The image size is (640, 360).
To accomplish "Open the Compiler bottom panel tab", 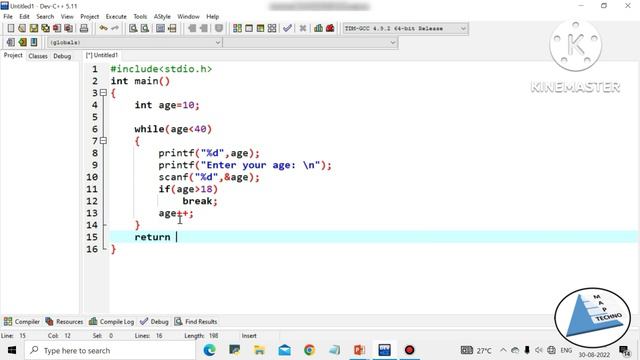I will [22, 322].
